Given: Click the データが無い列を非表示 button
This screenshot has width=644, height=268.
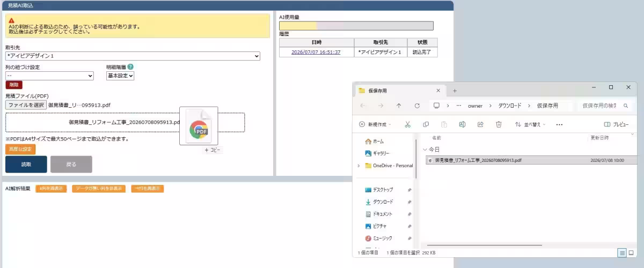Looking at the screenshot, I should pos(99,189).
